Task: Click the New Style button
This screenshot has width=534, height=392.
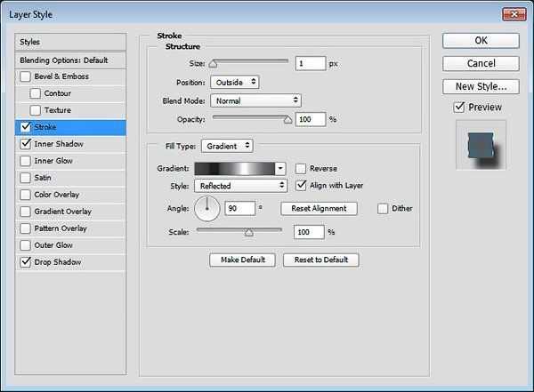Action: [481, 86]
